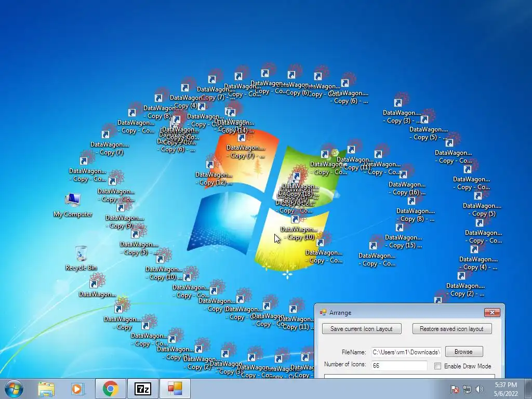Click the taskbar clock showing 5:37 PM

pyautogui.click(x=506, y=389)
